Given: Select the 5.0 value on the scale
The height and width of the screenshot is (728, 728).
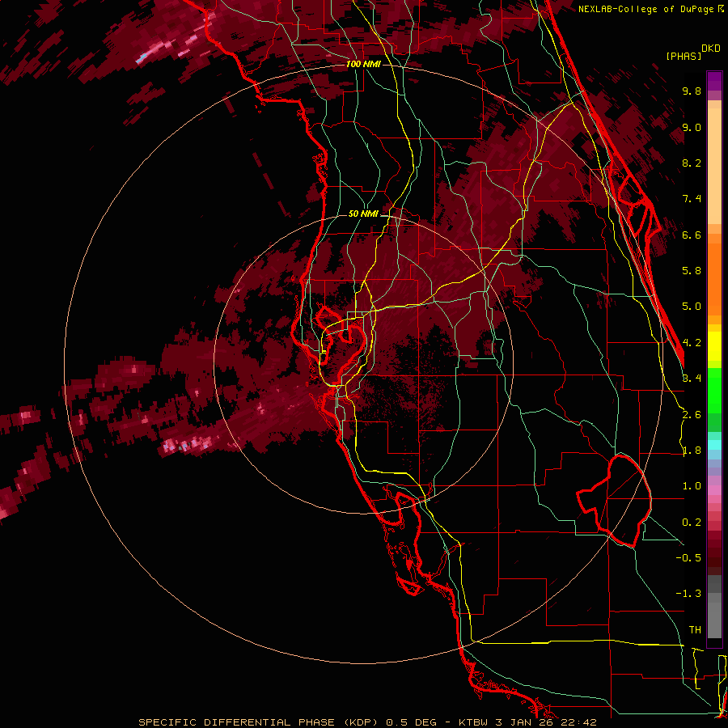Looking at the screenshot, I should tap(692, 307).
